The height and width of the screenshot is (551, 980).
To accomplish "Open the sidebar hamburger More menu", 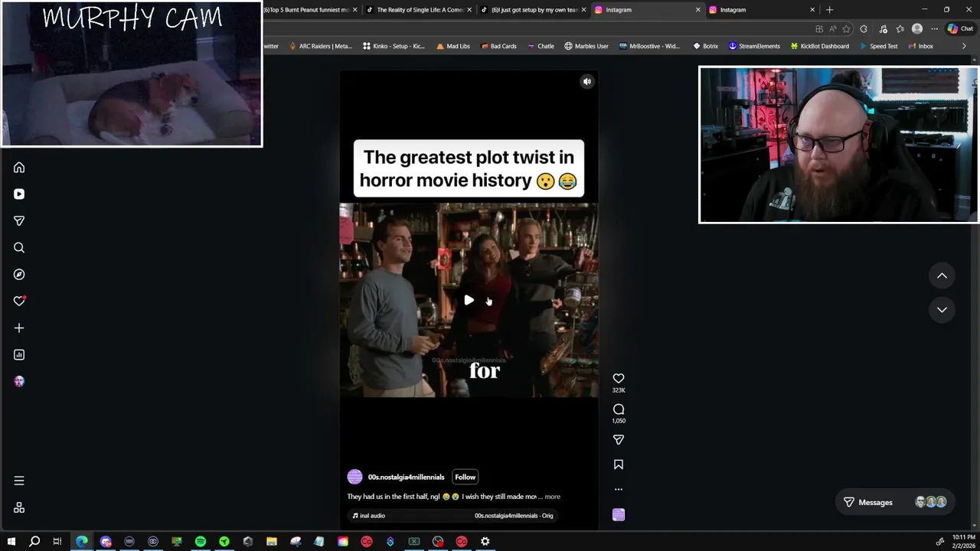I will [19, 481].
